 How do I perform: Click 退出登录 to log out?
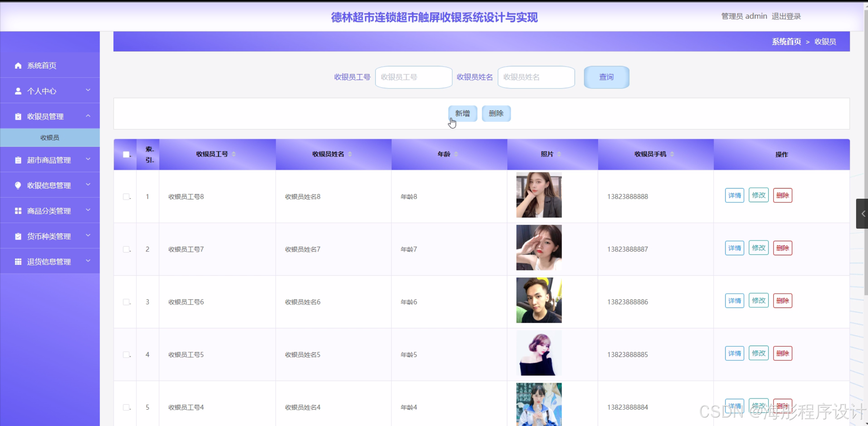pos(786,16)
